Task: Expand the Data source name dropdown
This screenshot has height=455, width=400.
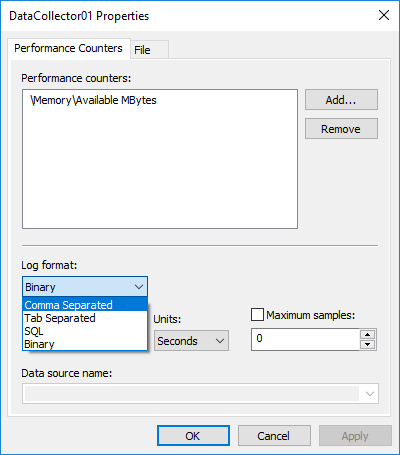Action: (x=369, y=394)
